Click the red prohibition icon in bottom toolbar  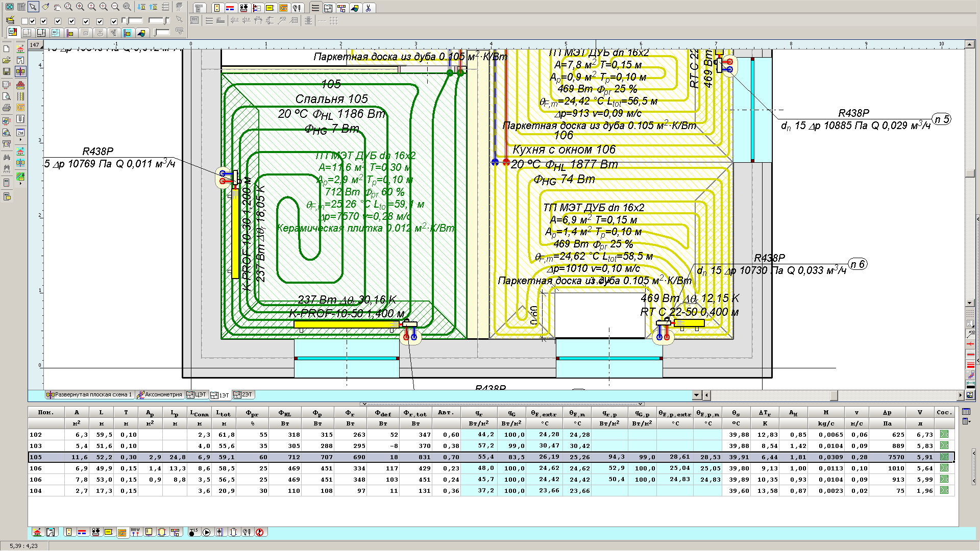click(x=259, y=533)
